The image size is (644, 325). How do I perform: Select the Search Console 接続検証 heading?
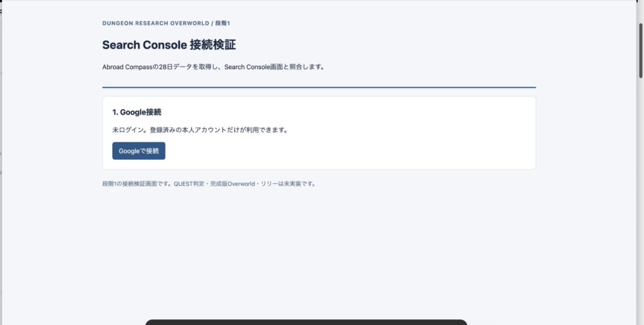169,45
